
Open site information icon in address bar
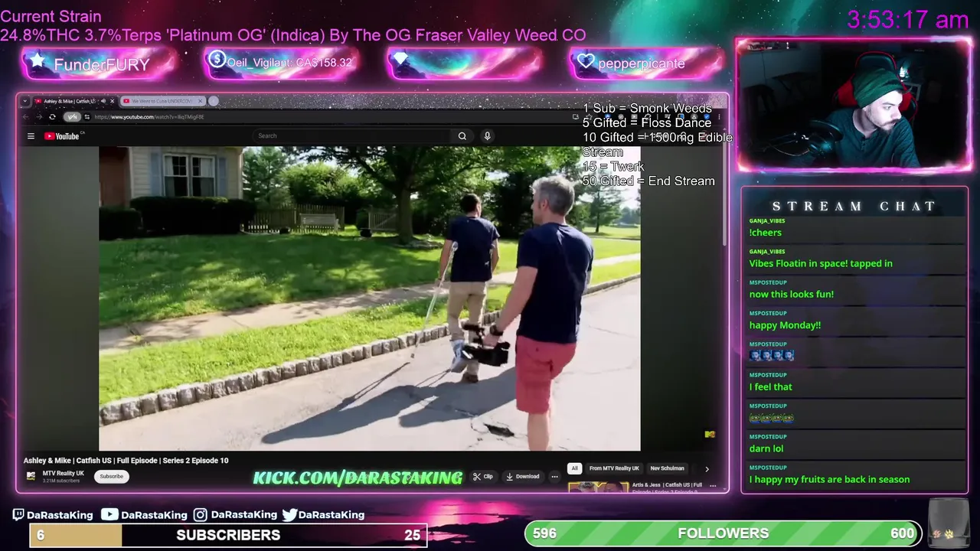point(87,117)
